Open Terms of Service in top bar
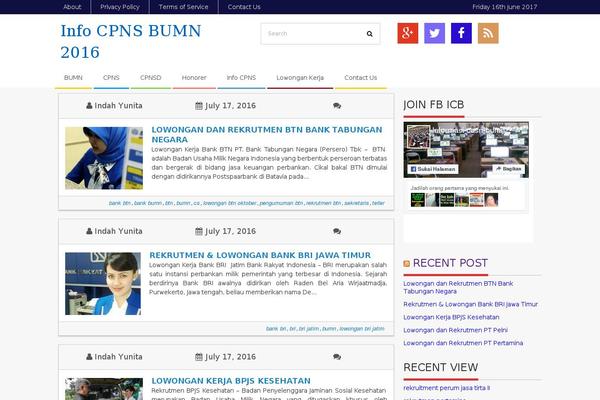 click(183, 7)
